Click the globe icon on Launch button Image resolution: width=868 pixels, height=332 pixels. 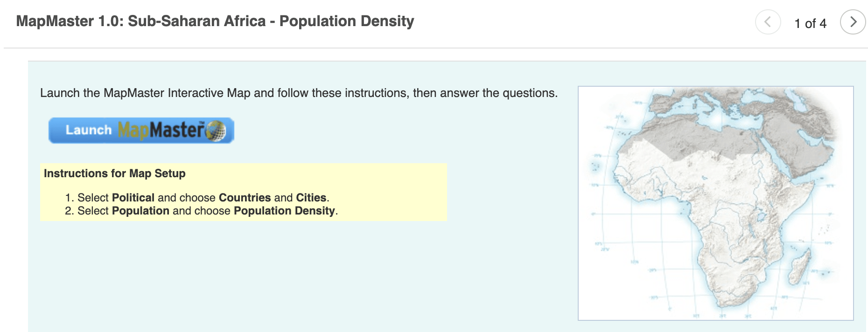pyautogui.click(x=216, y=131)
